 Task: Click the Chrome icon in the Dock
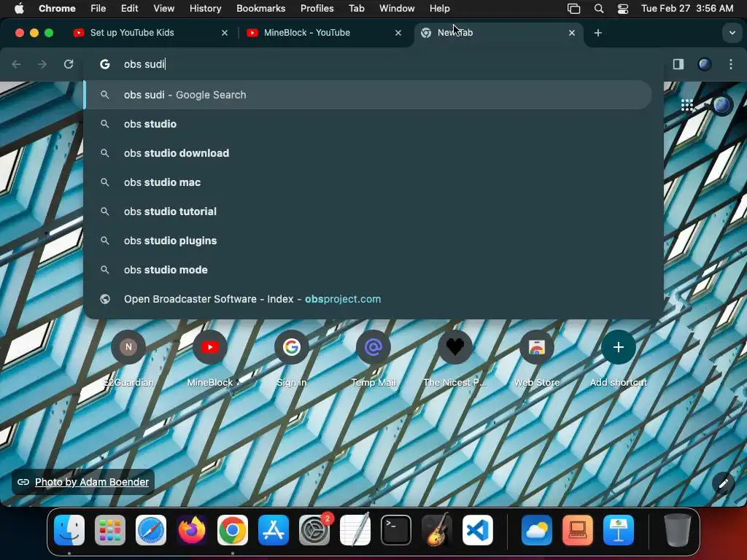click(233, 530)
